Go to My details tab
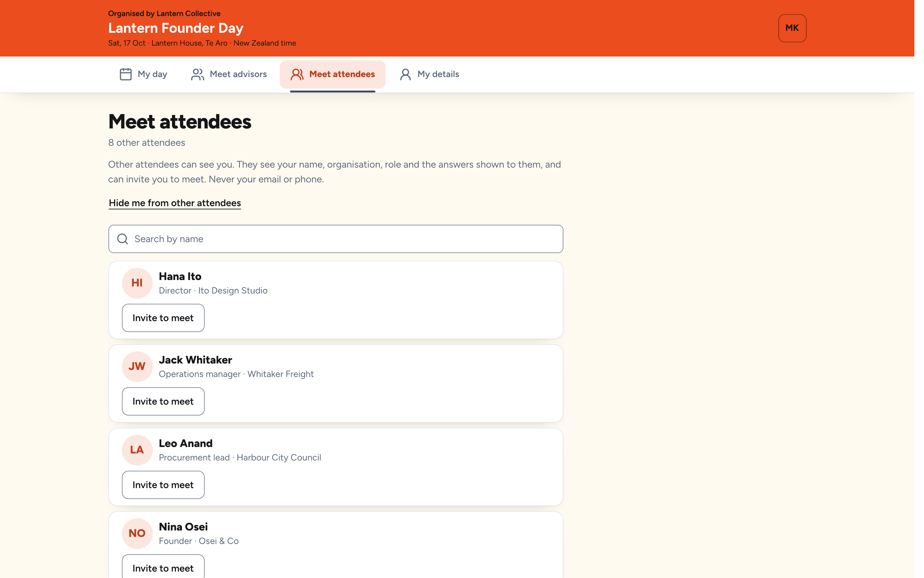The height and width of the screenshot is (578, 924). pos(430,74)
